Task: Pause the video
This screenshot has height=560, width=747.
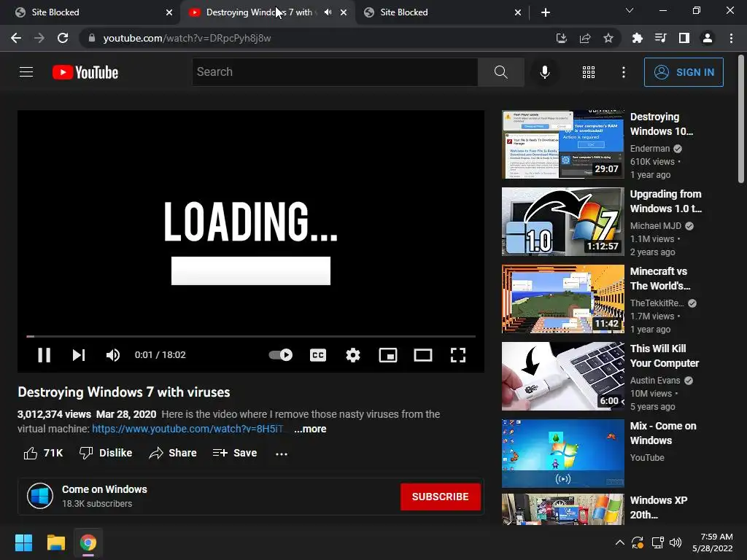Action: (x=44, y=355)
